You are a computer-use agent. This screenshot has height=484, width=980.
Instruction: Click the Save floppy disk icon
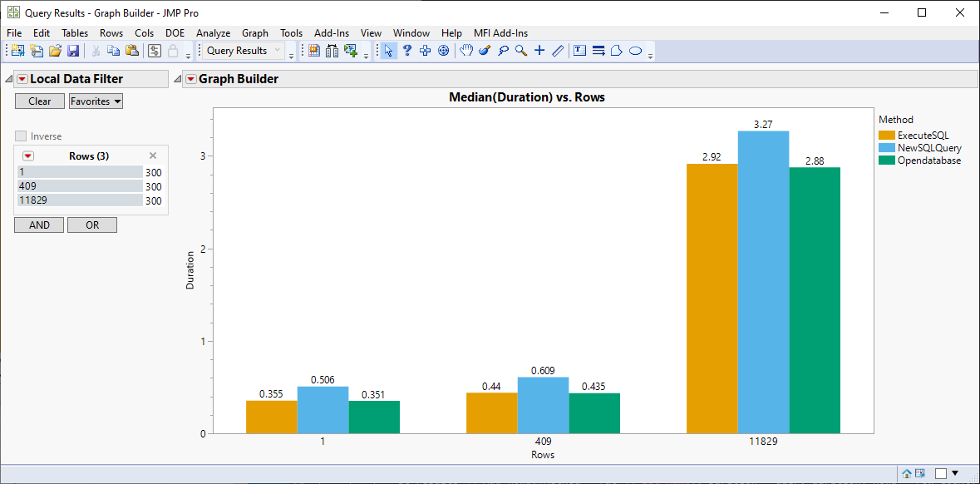click(x=73, y=51)
